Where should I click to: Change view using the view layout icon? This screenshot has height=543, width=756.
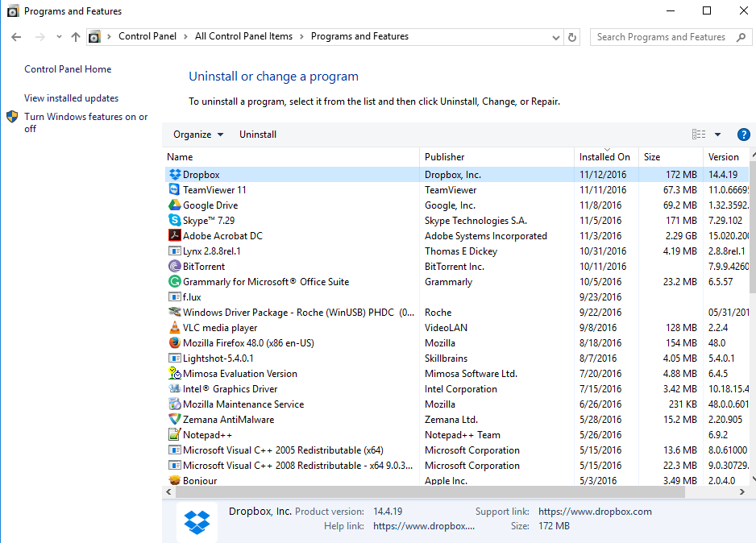coord(699,135)
